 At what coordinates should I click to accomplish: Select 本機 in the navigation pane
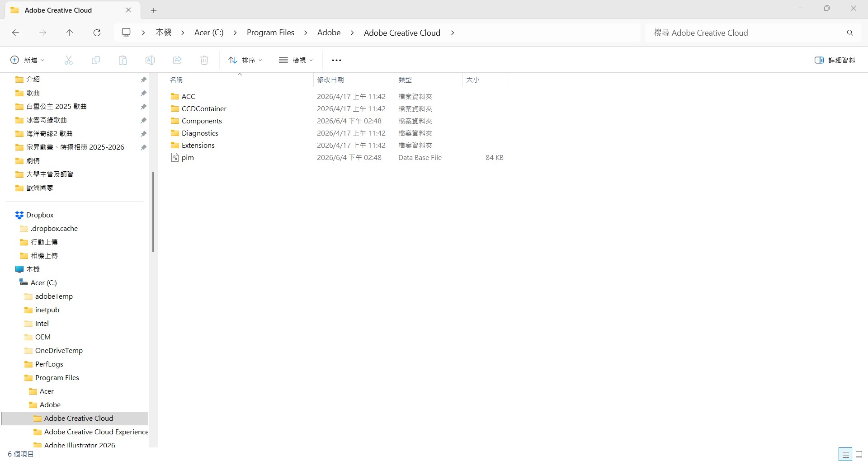33,269
